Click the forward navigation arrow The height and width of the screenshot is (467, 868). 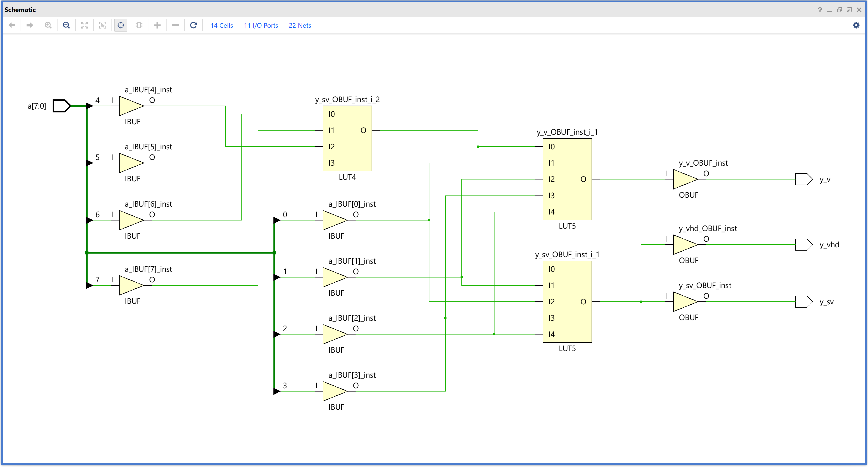coord(30,25)
